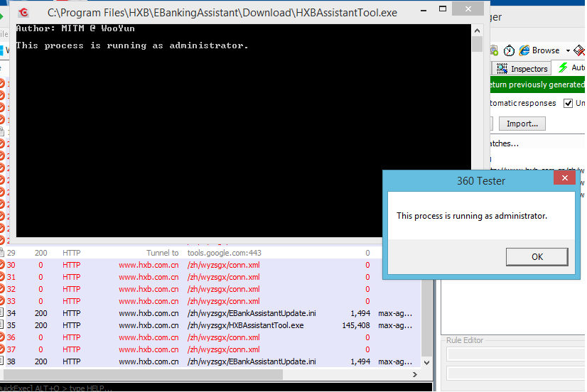Image resolution: width=587 pixels, height=392 pixels.
Task: Click the session list horizontal scrollbar thumb
Action: [x=143, y=374]
